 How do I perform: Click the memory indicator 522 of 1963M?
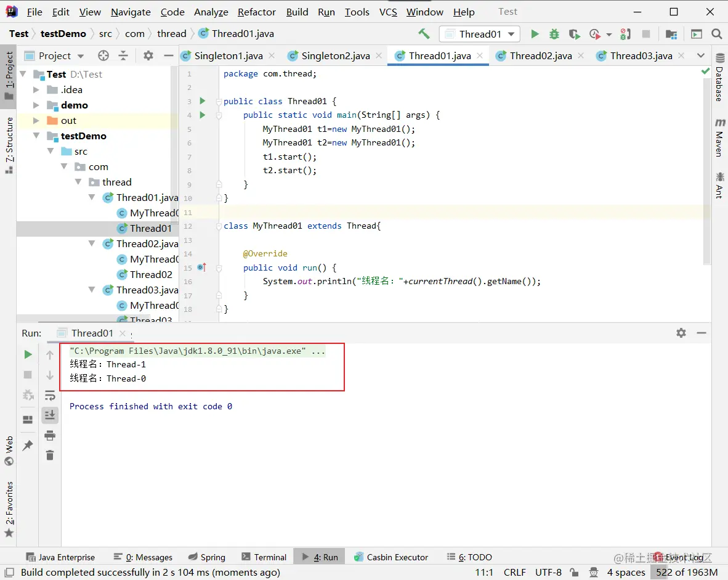coord(687,572)
